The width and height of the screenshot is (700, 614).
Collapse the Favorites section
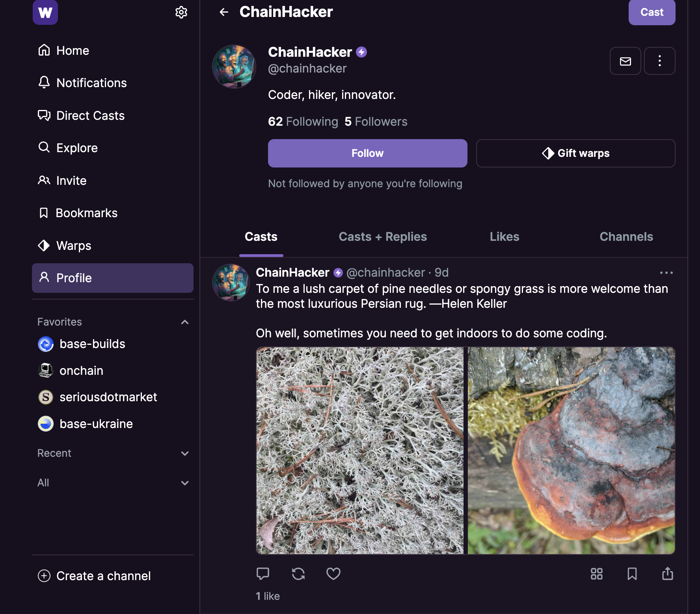[x=185, y=322]
